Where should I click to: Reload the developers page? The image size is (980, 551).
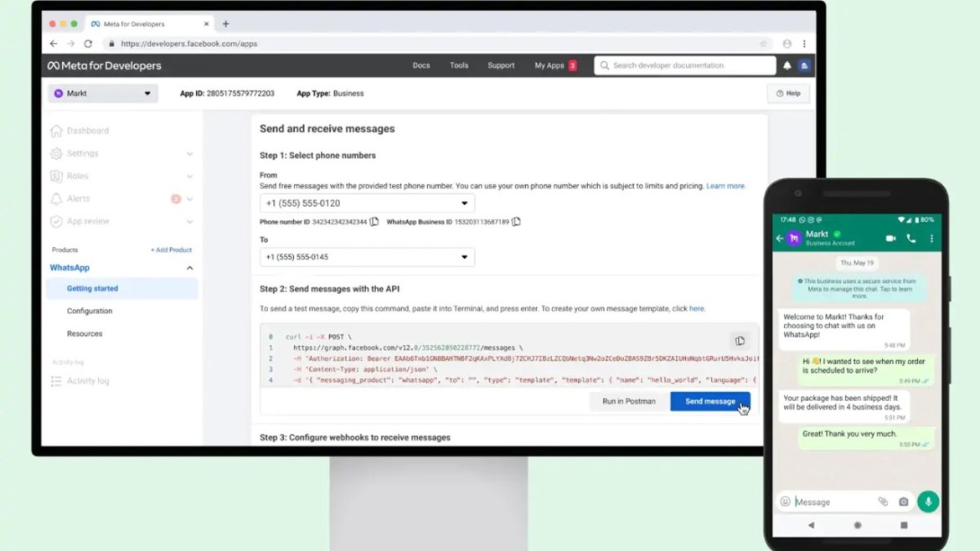coord(88,44)
